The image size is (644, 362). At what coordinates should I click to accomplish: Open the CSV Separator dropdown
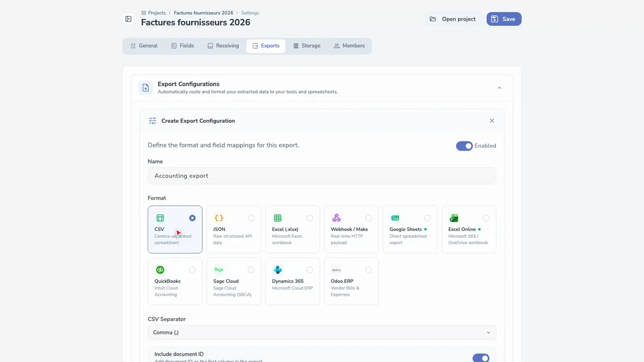click(x=322, y=333)
